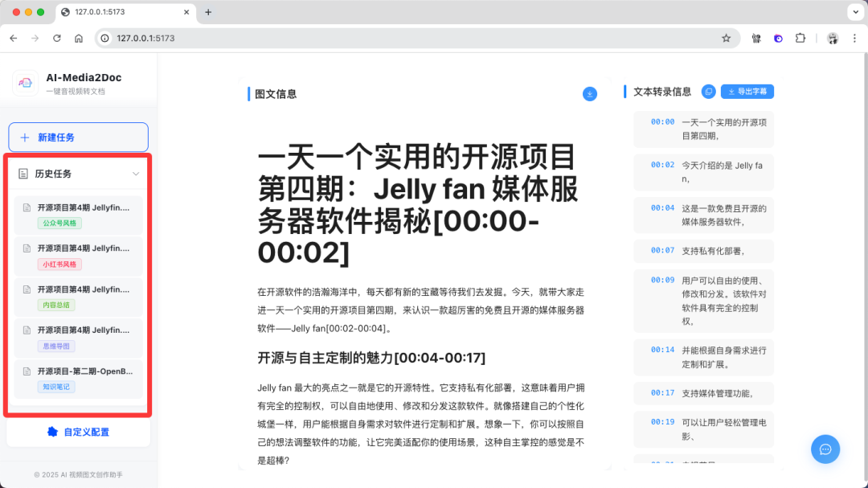868x488 pixels.
Task: Click the 文本转录信息 section title
Action: pos(662,92)
